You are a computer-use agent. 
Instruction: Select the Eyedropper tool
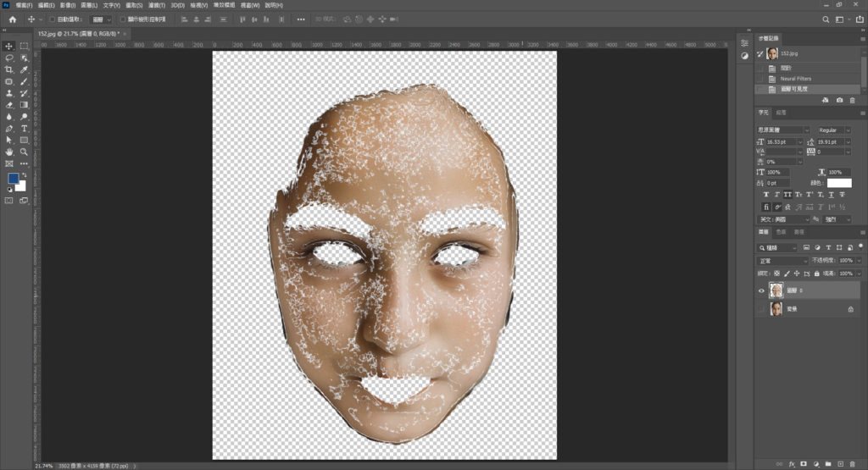pos(24,69)
